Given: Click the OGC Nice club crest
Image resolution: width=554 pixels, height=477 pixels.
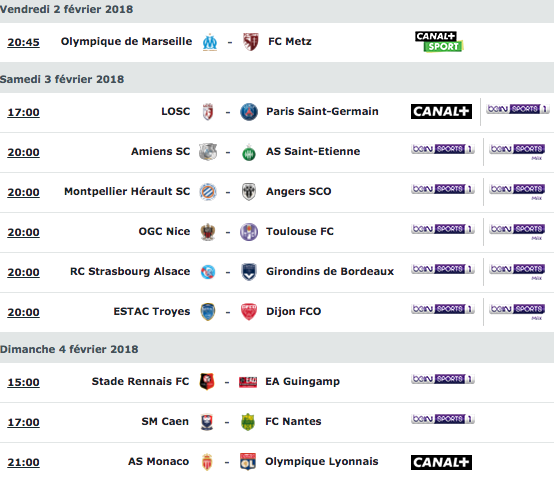Looking at the screenshot, I should point(208,232).
